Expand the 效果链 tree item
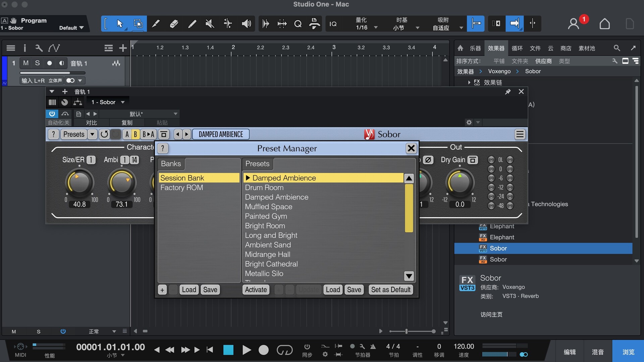644x362 pixels. tap(469, 82)
